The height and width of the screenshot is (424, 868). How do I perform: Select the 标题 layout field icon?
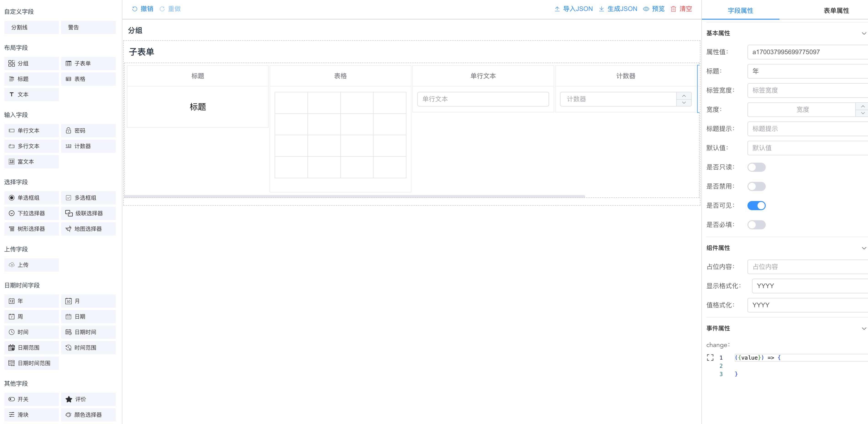[11, 79]
